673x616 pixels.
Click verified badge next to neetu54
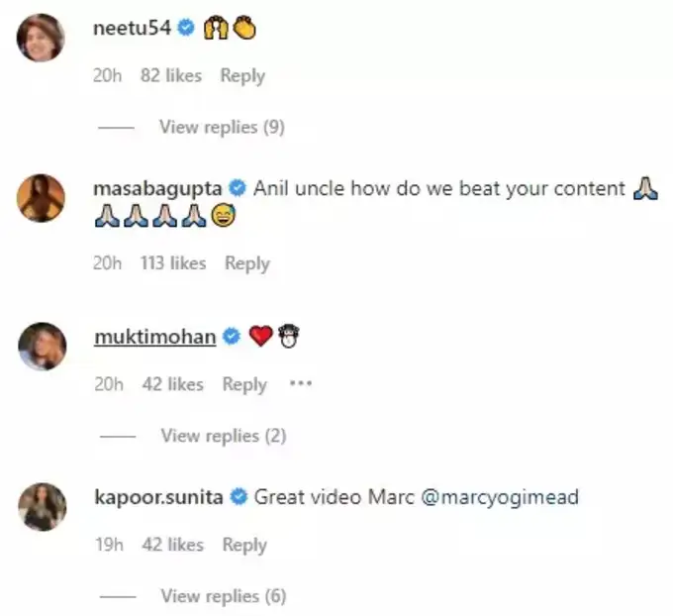click(x=185, y=30)
